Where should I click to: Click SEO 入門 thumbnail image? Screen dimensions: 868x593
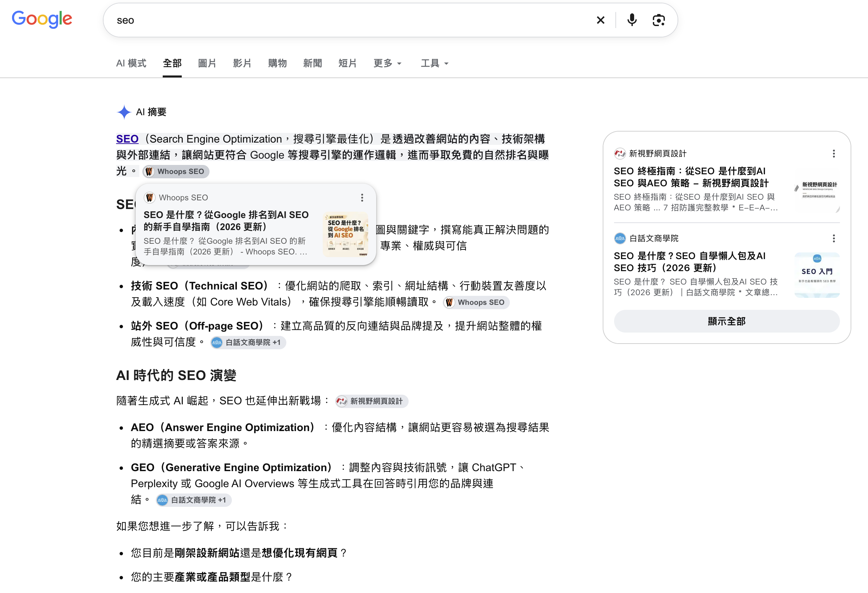click(x=817, y=275)
